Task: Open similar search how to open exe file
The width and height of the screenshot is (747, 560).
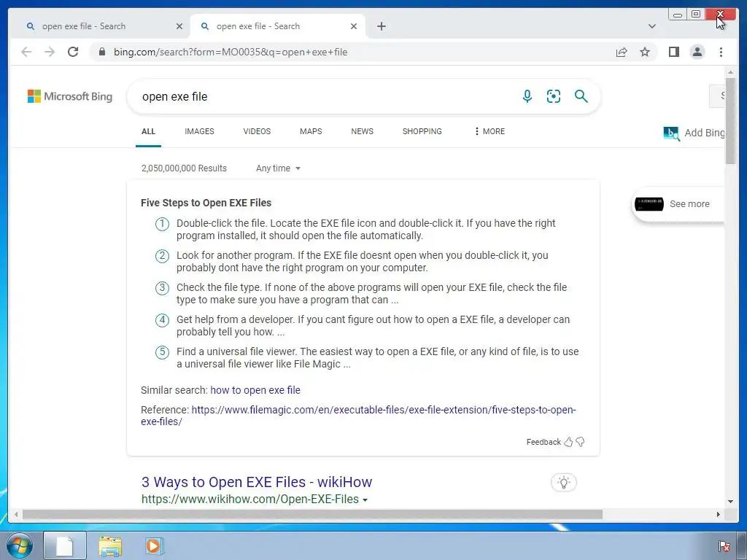Action: [x=255, y=390]
